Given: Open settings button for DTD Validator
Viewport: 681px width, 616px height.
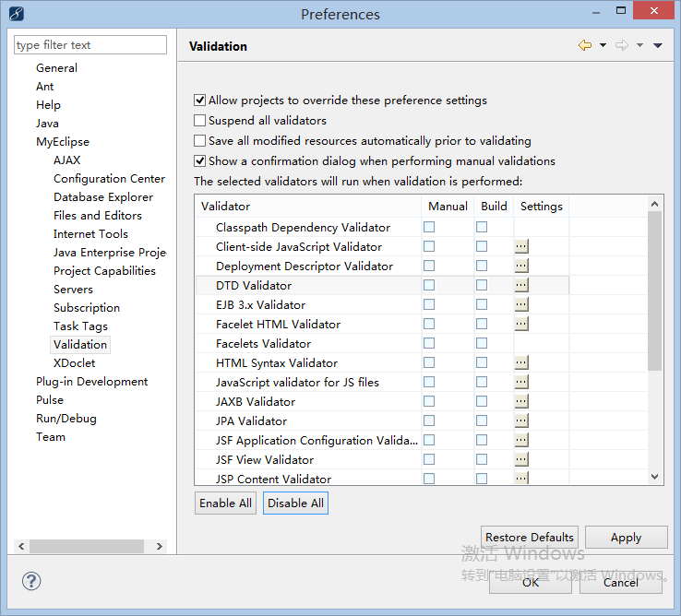Looking at the screenshot, I should coord(521,285).
